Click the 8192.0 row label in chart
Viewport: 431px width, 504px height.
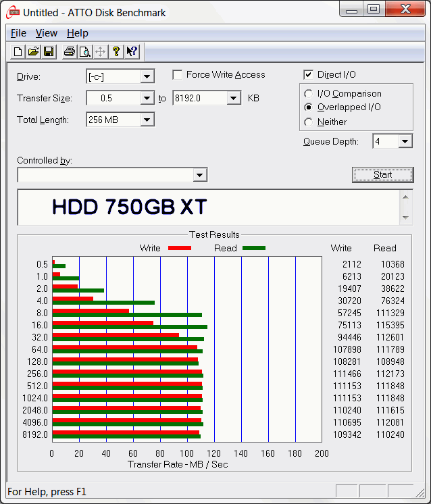tap(35, 434)
